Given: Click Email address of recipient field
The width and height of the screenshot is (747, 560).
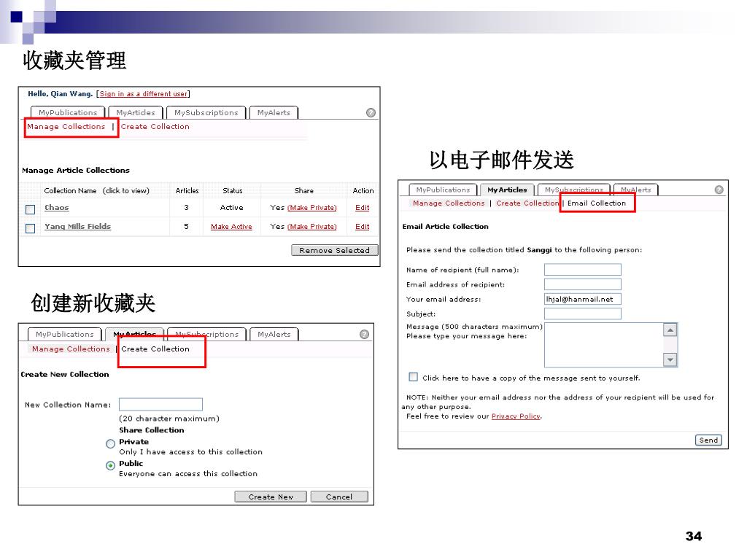Looking at the screenshot, I should coord(583,284).
